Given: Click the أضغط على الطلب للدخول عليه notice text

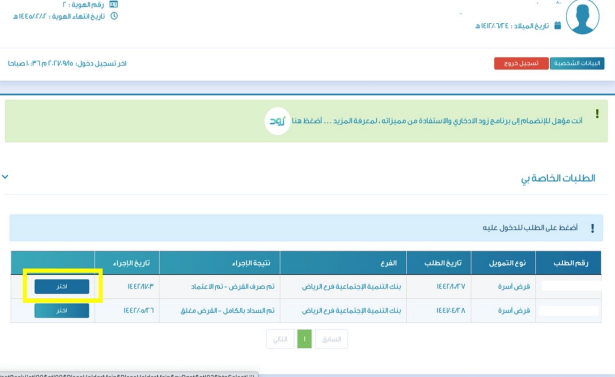Looking at the screenshot, I should pos(530,228).
